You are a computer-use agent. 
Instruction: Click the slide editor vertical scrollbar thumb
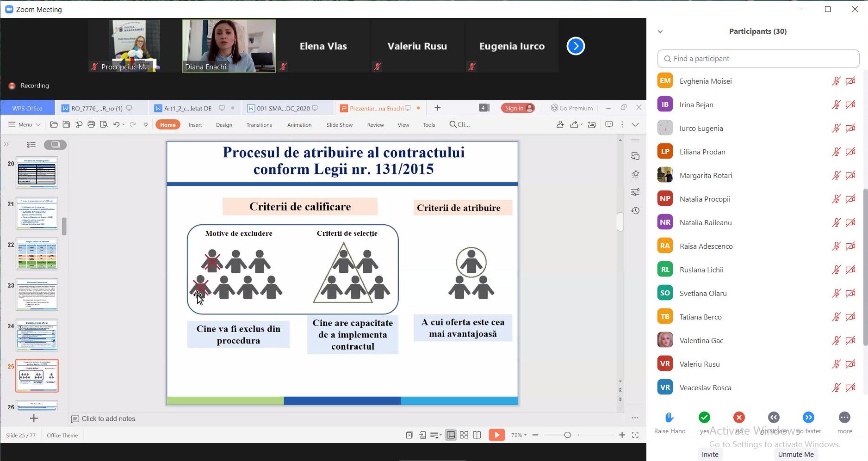coord(620,221)
